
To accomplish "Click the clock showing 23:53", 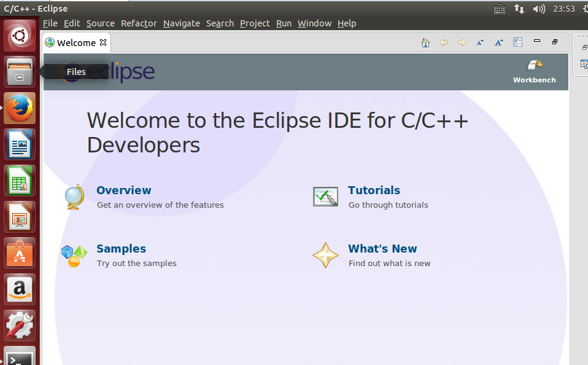I will pos(564,9).
